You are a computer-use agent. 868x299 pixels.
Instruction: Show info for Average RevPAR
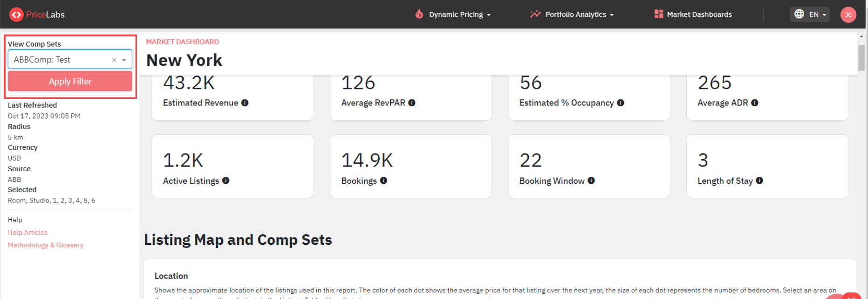(412, 103)
